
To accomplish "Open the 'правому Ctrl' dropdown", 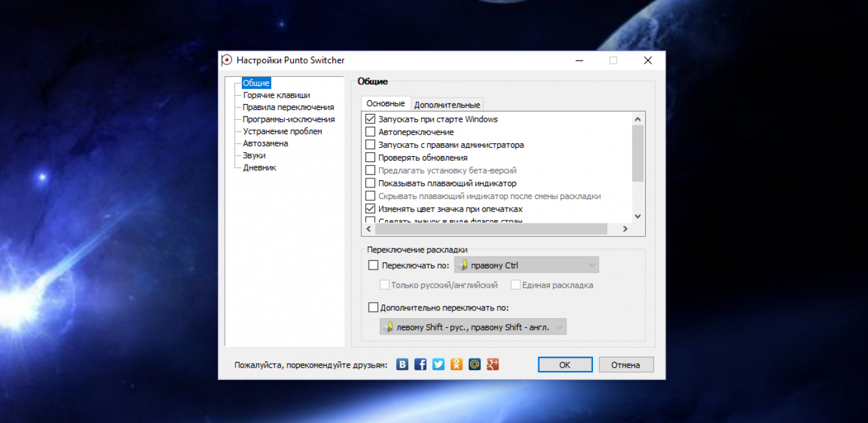I will tap(526, 265).
